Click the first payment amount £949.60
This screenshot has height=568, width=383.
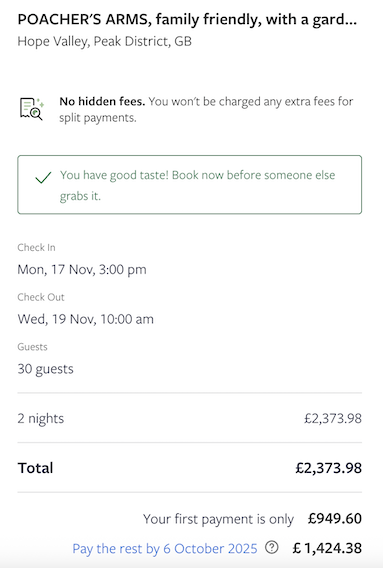tap(335, 519)
